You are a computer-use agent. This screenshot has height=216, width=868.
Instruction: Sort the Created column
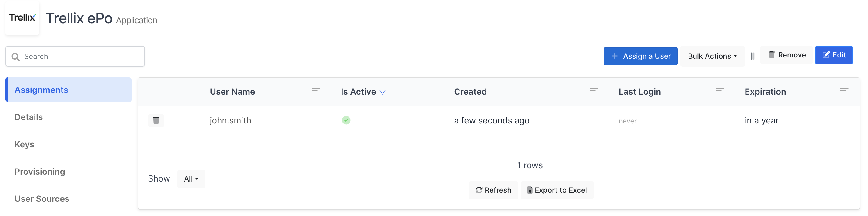pos(594,91)
